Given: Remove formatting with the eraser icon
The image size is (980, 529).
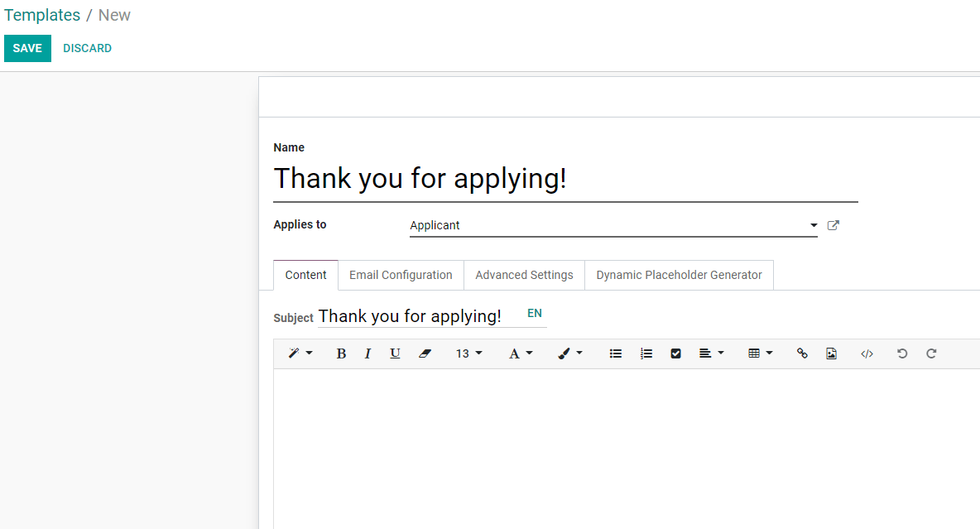Looking at the screenshot, I should click(x=425, y=353).
